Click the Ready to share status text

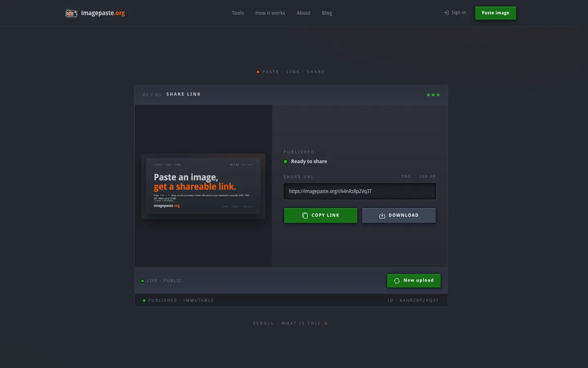[x=309, y=162]
